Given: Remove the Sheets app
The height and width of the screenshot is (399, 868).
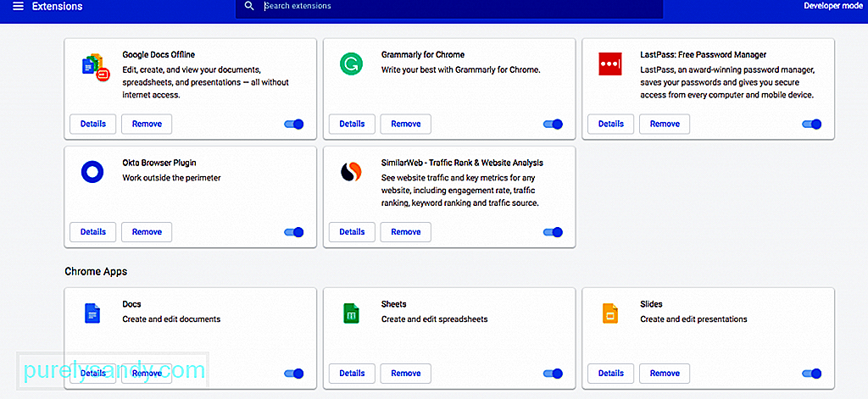Looking at the screenshot, I should [x=406, y=374].
